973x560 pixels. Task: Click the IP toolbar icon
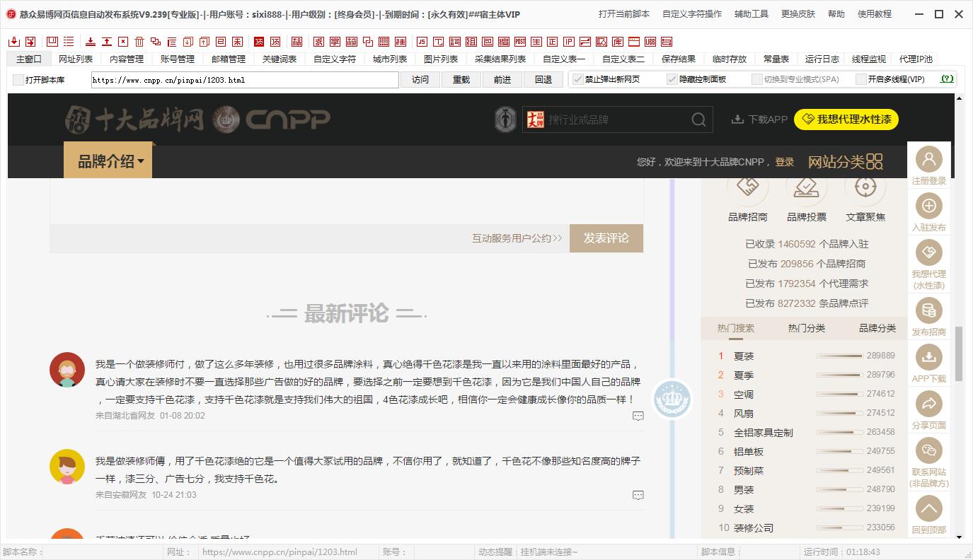(x=569, y=42)
